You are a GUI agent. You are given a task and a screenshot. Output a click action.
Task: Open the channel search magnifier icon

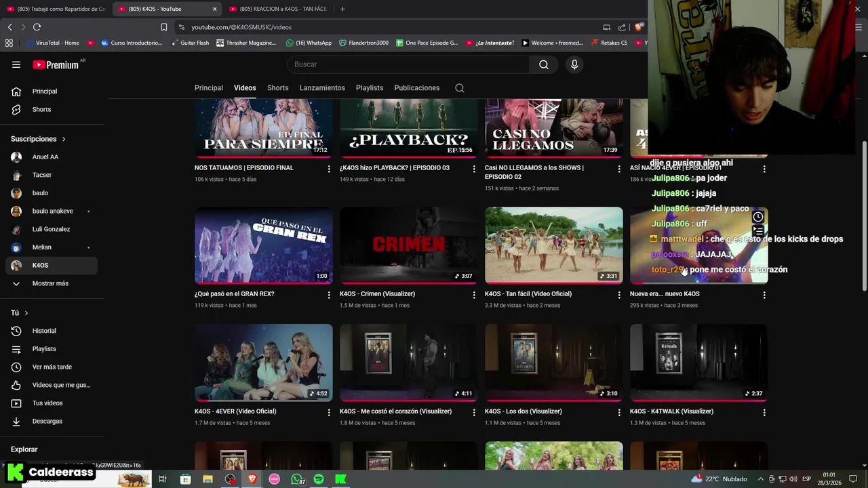click(x=460, y=88)
